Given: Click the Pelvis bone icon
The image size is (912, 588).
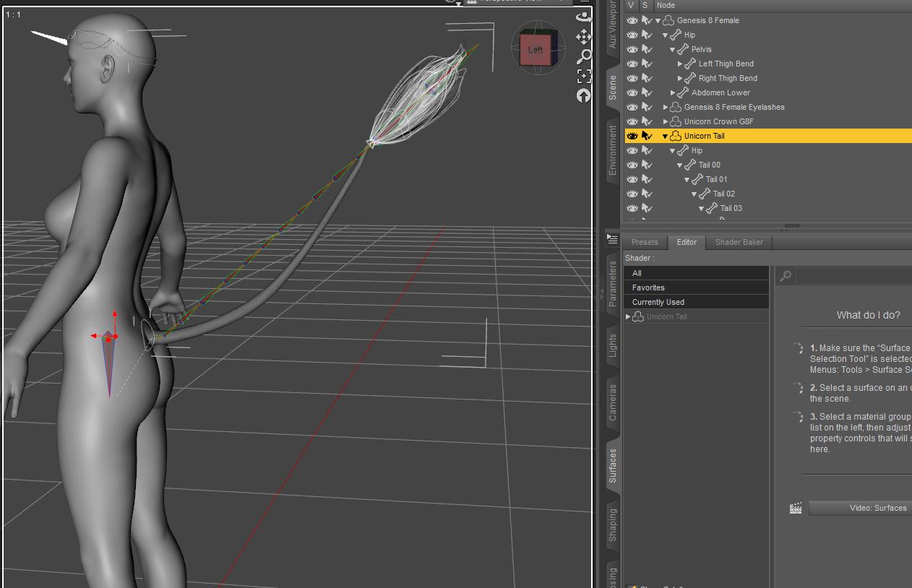Looking at the screenshot, I should click(x=683, y=49).
